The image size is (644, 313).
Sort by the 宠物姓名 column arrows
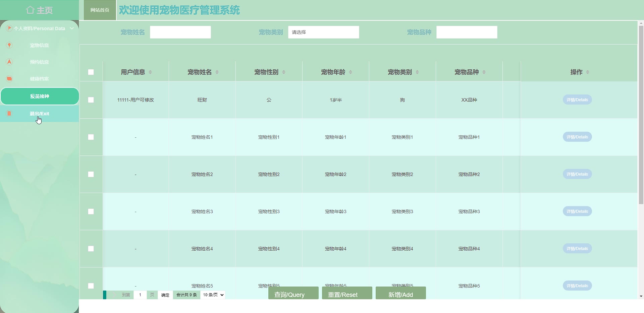pos(217,72)
